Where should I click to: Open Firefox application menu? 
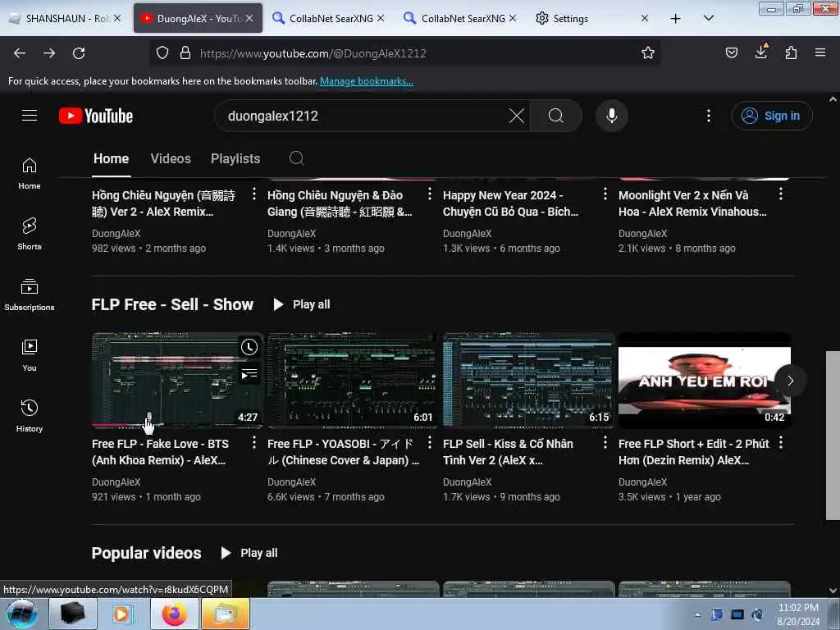point(820,53)
